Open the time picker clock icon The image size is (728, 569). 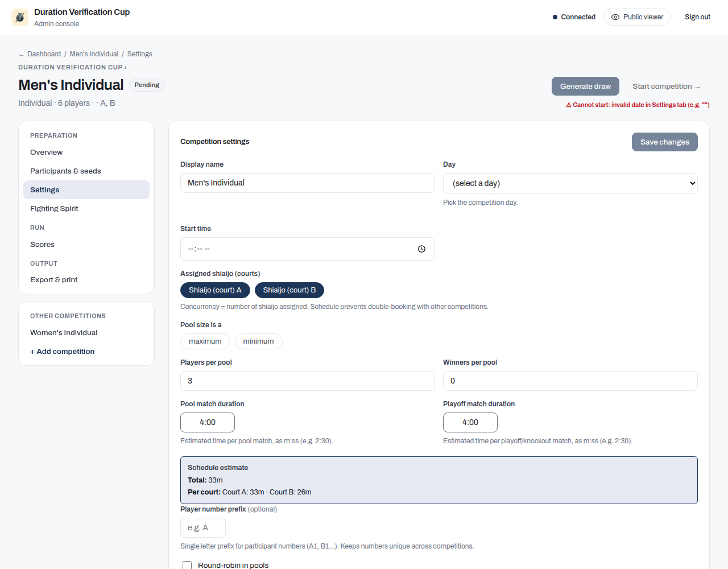click(421, 249)
